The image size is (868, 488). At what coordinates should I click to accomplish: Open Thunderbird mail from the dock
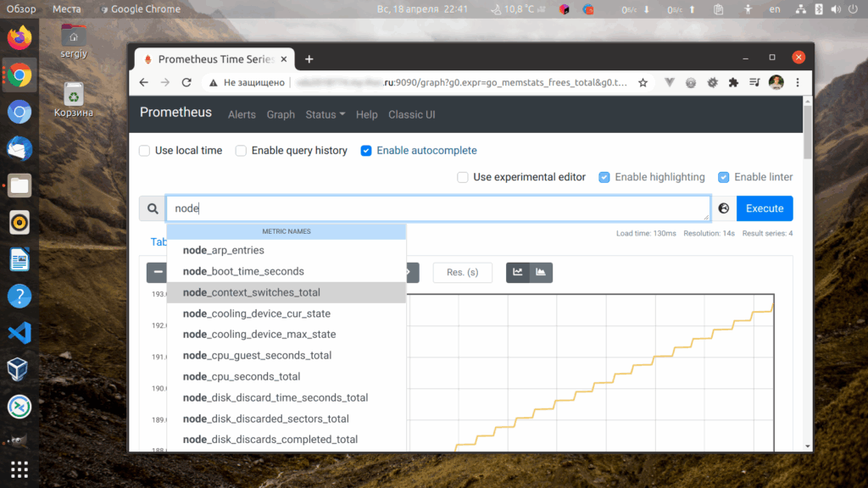[x=19, y=149]
